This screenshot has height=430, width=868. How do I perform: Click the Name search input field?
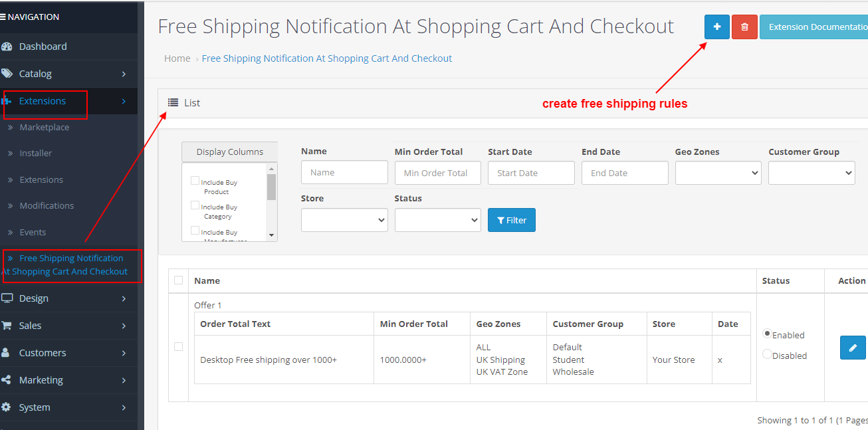[344, 172]
